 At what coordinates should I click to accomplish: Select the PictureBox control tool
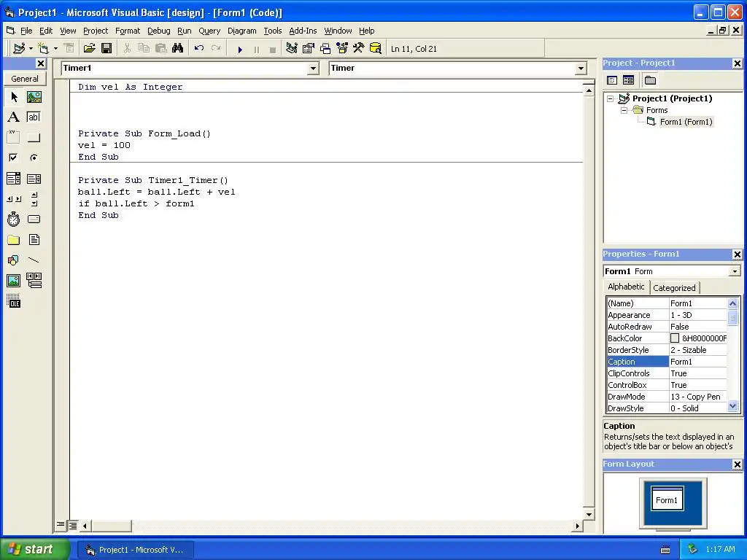(x=34, y=97)
